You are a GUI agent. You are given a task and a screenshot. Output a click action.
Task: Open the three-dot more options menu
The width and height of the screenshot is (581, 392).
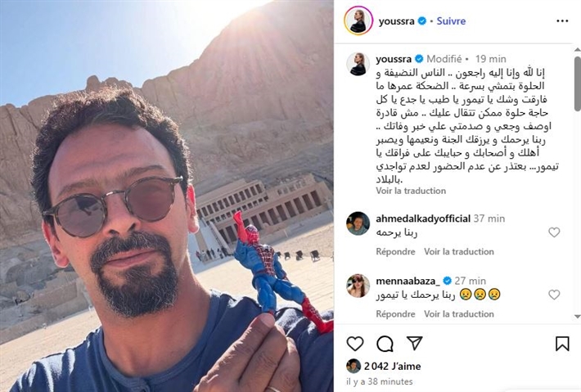[562, 21]
